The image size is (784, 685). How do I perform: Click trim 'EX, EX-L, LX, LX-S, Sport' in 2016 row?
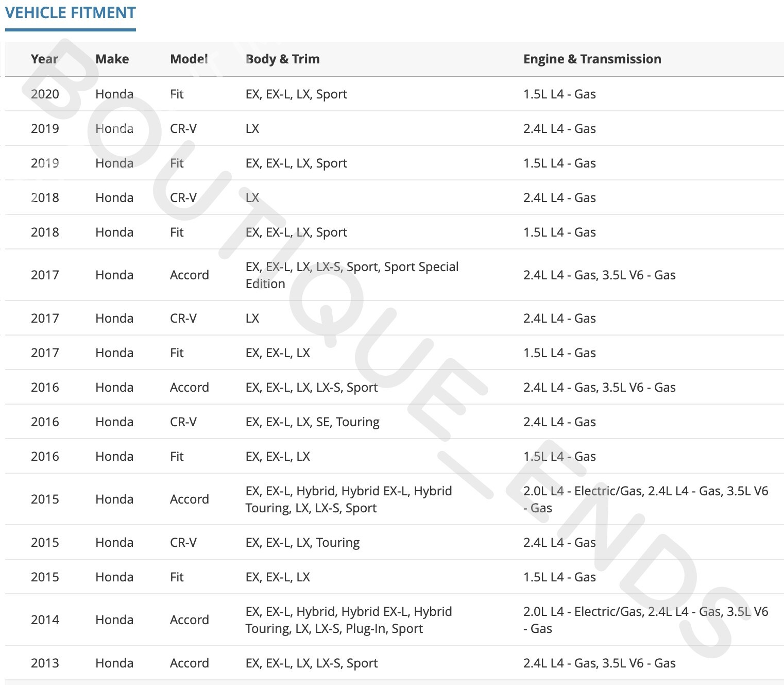pos(312,388)
